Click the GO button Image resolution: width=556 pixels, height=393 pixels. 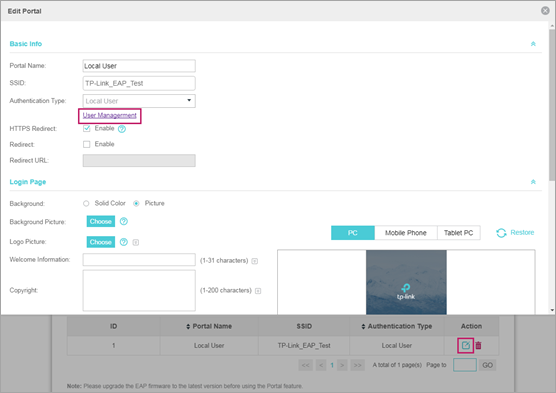click(x=488, y=365)
